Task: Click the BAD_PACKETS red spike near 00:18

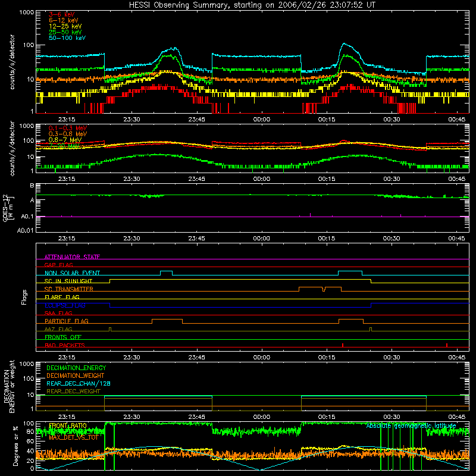Action: tap(343, 345)
